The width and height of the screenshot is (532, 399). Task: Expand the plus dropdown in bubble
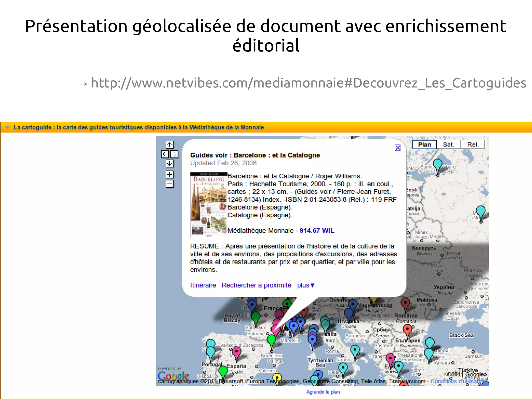(x=306, y=285)
